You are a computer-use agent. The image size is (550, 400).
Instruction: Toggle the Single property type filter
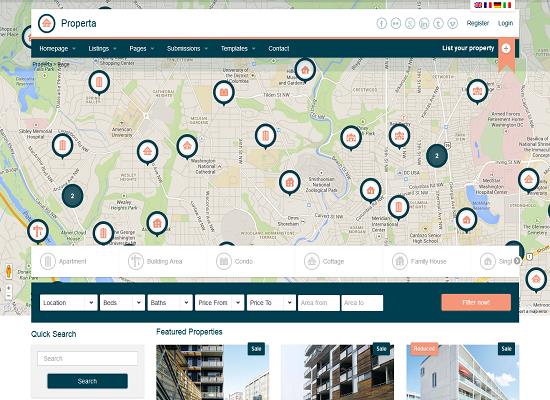pos(496,261)
